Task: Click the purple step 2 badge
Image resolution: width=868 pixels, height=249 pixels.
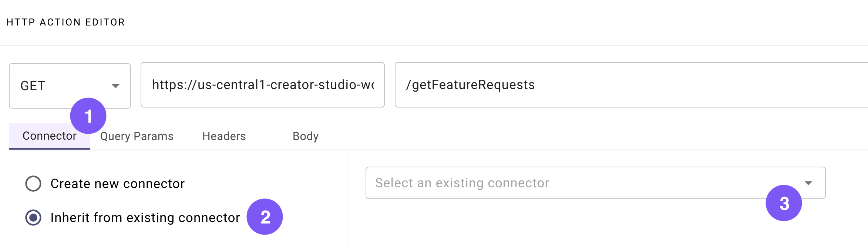Action: coord(265,217)
